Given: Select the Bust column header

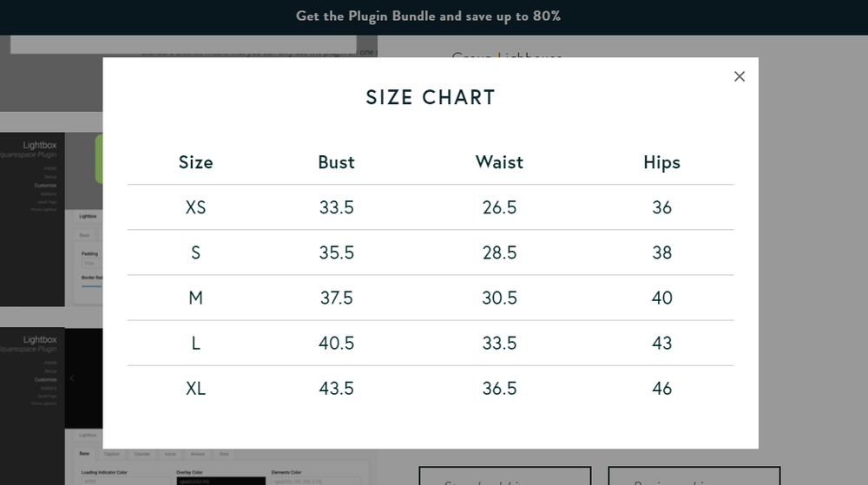Looking at the screenshot, I should coord(336,162).
